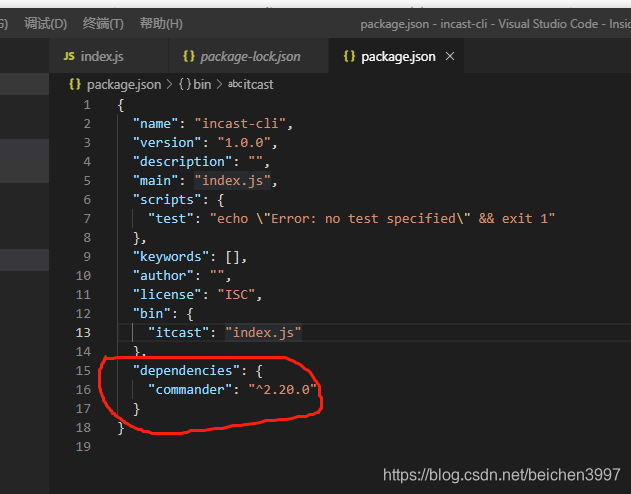Click line number 19 in the gutter

[x=83, y=447]
